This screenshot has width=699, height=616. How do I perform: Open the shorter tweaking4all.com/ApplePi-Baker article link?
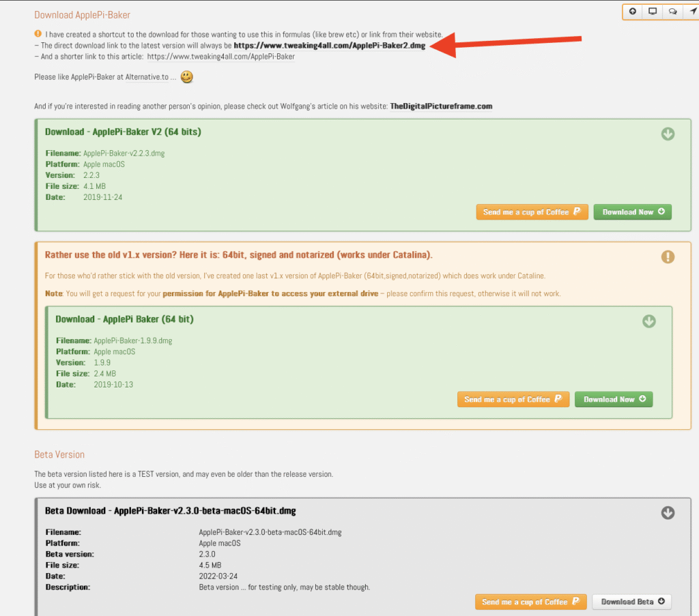[x=220, y=57]
